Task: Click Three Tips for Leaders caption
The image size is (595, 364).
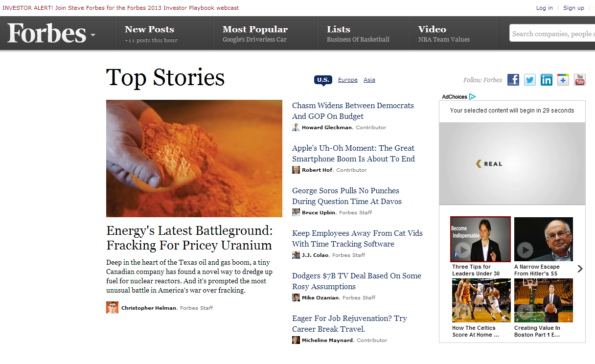Action: (476, 270)
